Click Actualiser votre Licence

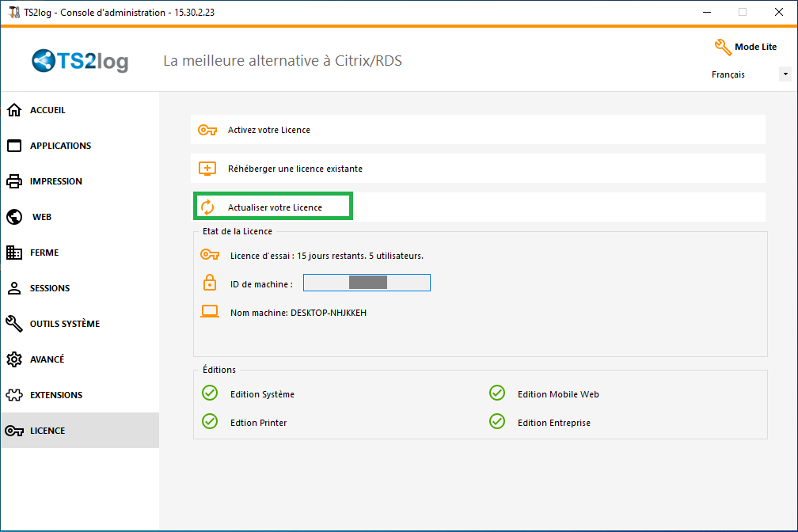point(478,207)
